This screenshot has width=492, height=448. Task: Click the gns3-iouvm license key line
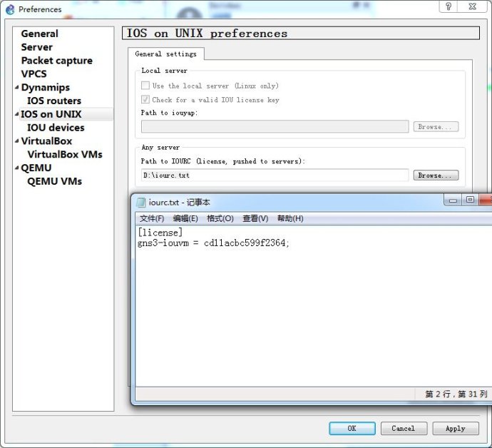tap(213, 243)
